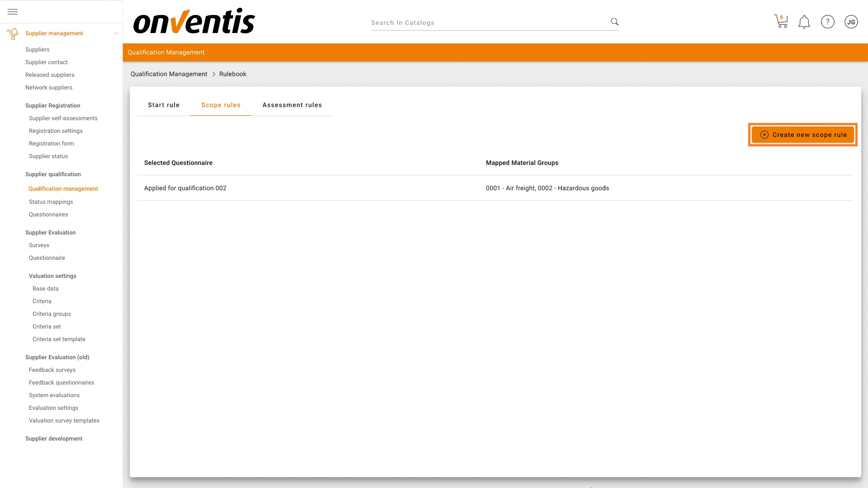Focus the Search In Catalogs field
This screenshot has width=868, height=488.
pyautogui.click(x=488, y=23)
